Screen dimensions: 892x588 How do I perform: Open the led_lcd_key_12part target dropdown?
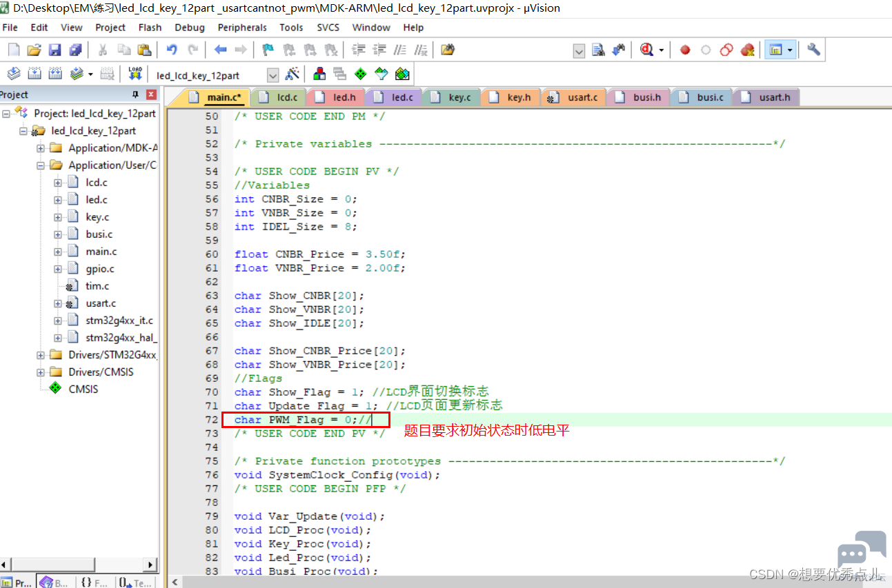272,75
